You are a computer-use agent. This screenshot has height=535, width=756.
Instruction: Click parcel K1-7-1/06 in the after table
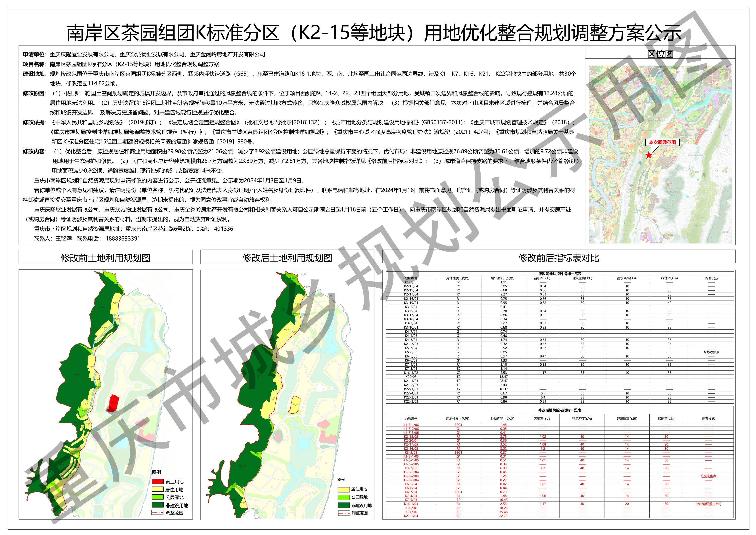tap(411, 425)
